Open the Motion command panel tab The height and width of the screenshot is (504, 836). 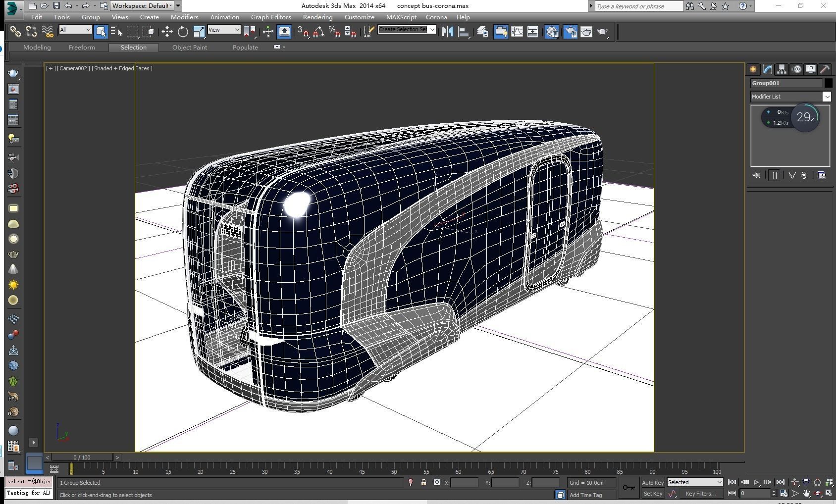click(796, 69)
